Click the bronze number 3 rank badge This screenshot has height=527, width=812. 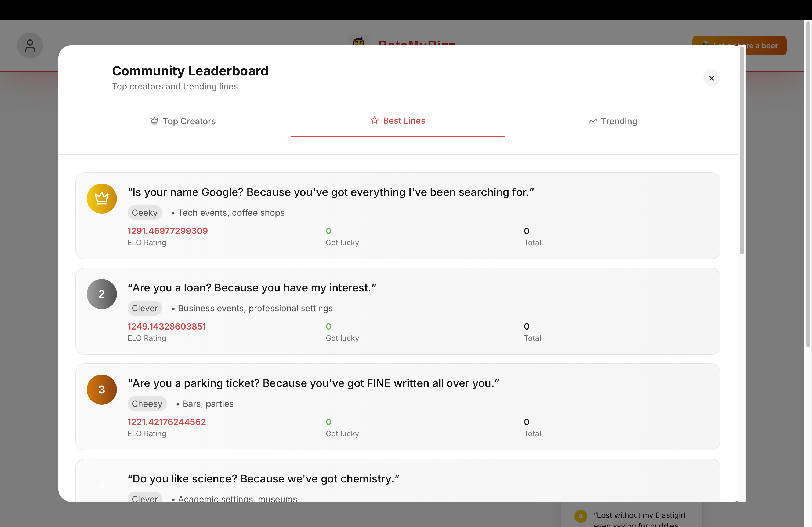102,390
